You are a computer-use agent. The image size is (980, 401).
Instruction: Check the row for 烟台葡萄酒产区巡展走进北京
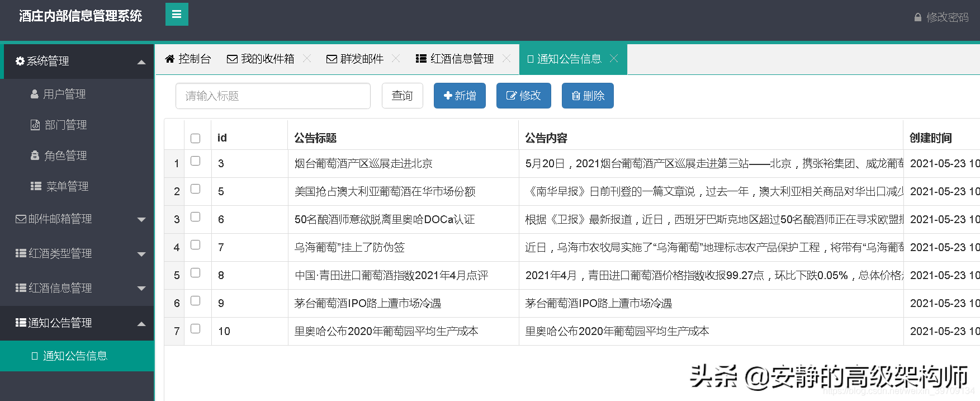tap(195, 161)
